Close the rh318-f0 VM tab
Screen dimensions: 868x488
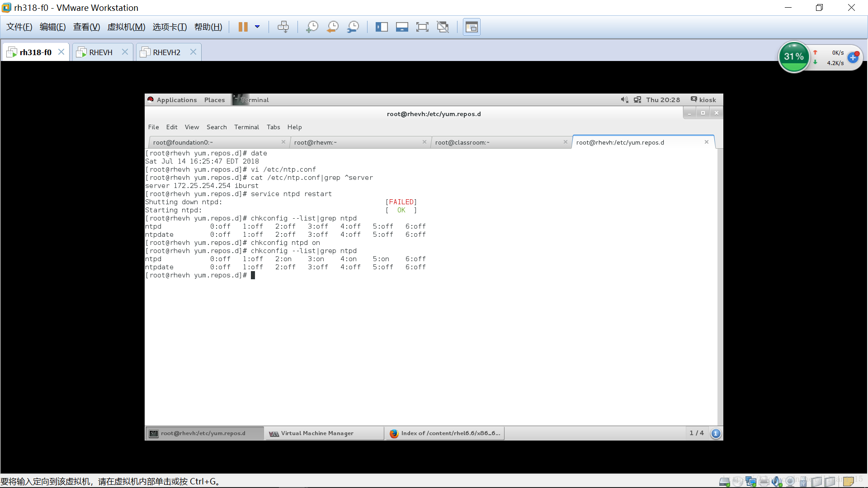[61, 52]
